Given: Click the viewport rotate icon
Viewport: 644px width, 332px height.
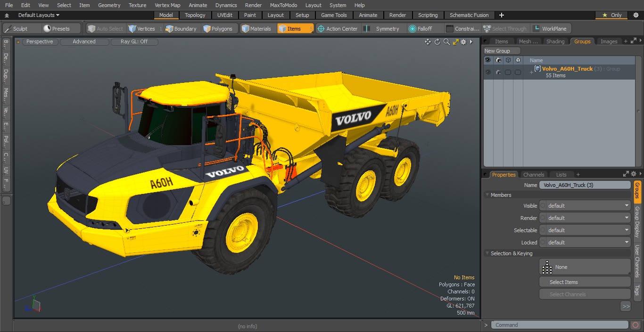Looking at the screenshot, I should point(437,42).
